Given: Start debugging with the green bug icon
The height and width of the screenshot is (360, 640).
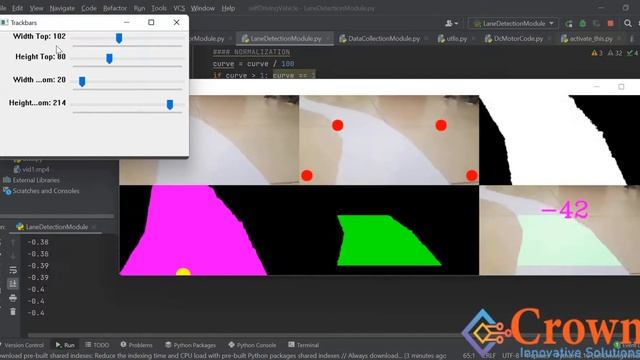Looking at the screenshot, I should [582, 24].
